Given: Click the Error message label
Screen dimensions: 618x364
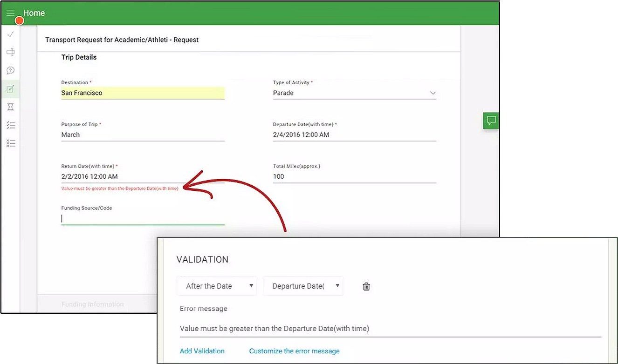Looking at the screenshot, I should tap(204, 309).
